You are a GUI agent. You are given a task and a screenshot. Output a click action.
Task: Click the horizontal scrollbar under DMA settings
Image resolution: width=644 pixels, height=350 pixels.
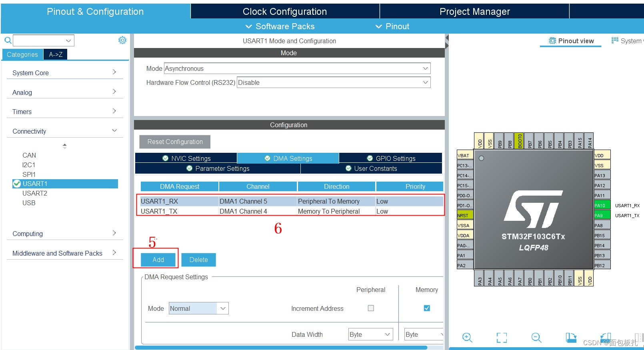point(281,348)
